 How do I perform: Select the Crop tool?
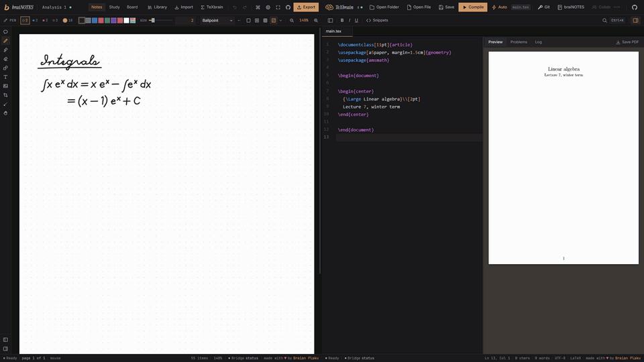[x=5, y=95]
